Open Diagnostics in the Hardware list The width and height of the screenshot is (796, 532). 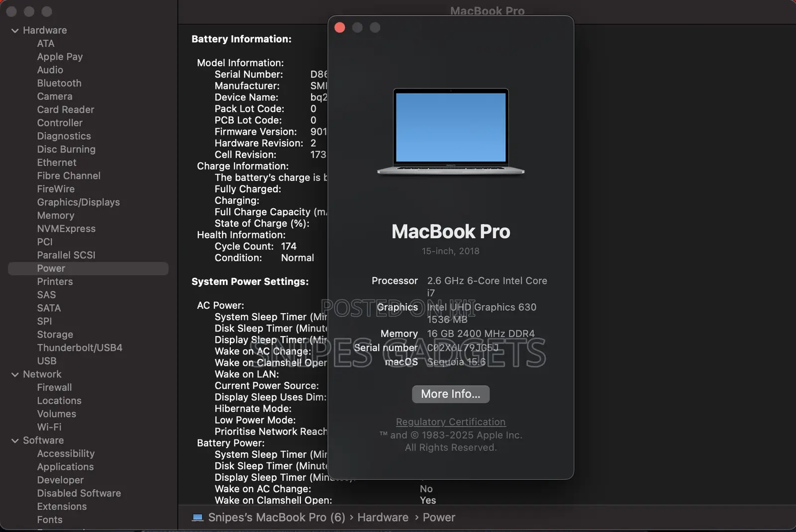click(64, 136)
